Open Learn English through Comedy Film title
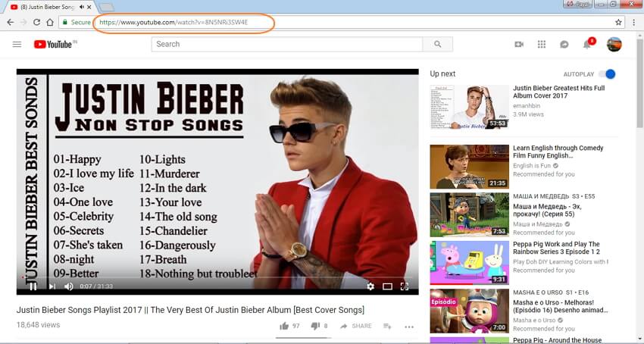This screenshot has height=344, width=644. tap(558, 152)
